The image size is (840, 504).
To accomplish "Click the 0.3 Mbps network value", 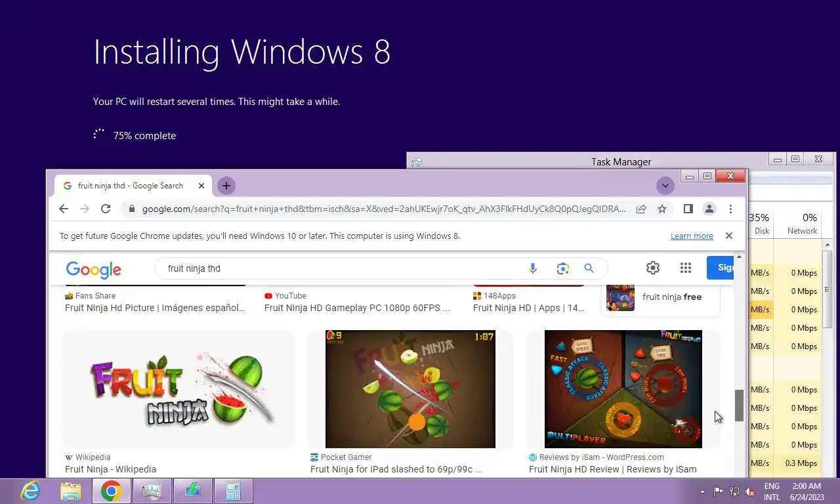I will pos(801,463).
